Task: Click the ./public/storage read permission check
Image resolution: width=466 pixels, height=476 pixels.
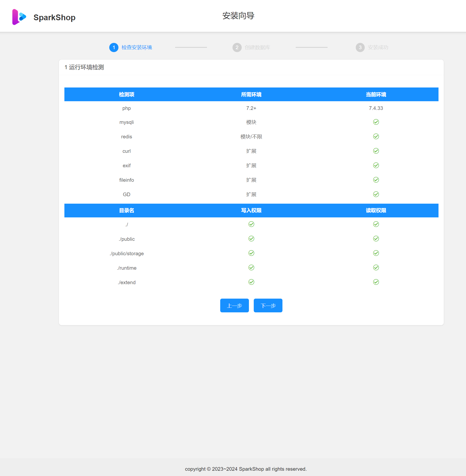Action: 376,253
